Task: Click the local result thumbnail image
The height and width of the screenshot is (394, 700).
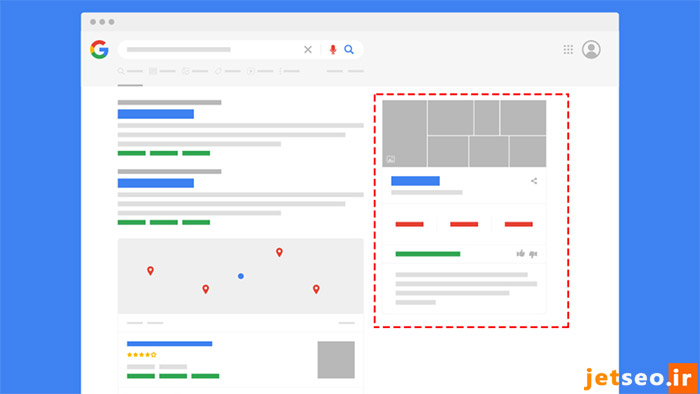Action: [x=336, y=360]
